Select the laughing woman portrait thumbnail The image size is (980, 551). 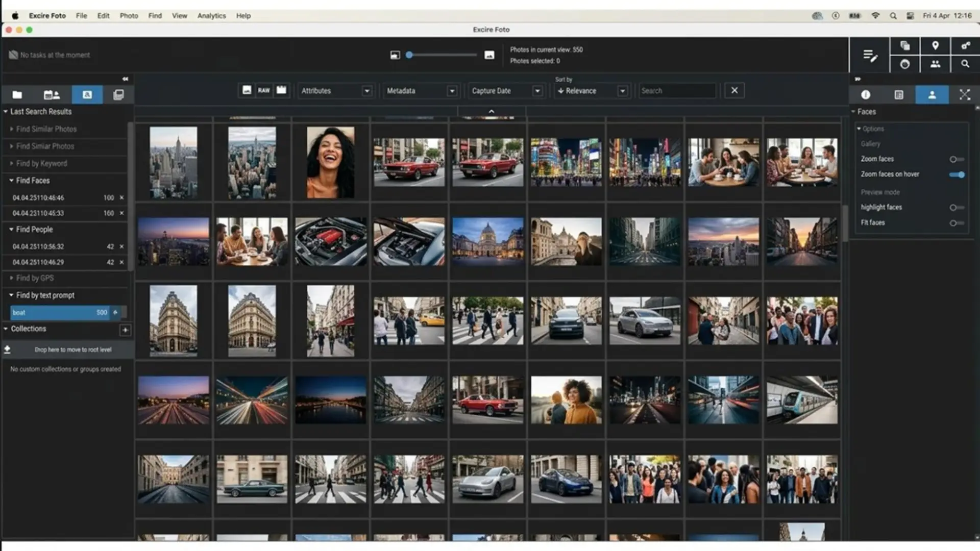pyautogui.click(x=330, y=162)
